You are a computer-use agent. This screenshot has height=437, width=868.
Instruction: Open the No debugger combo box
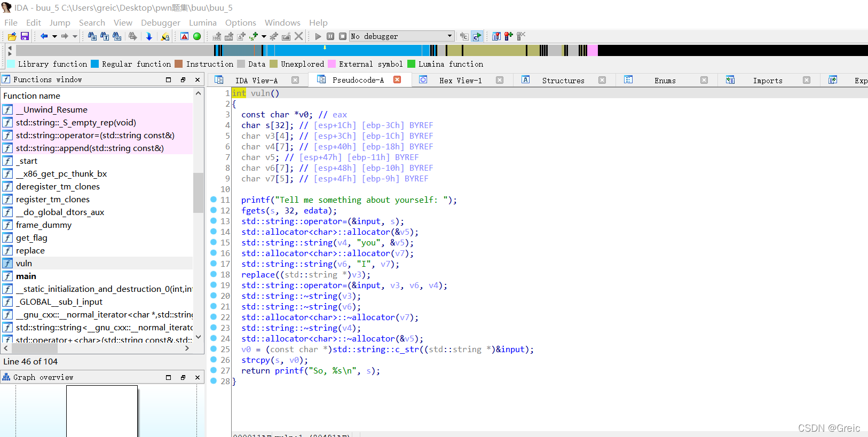coord(401,36)
